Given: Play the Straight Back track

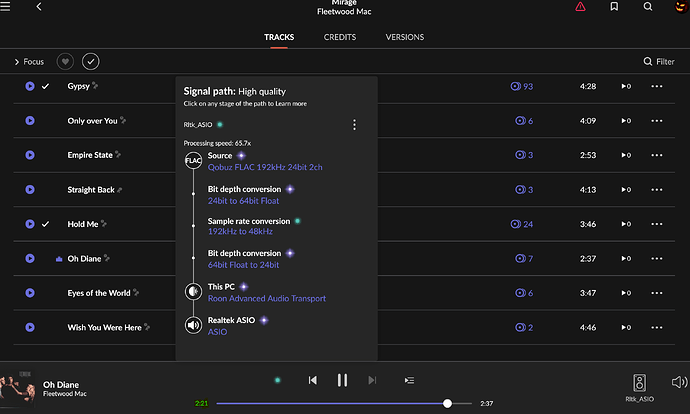Looking at the screenshot, I should (x=30, y=189).
